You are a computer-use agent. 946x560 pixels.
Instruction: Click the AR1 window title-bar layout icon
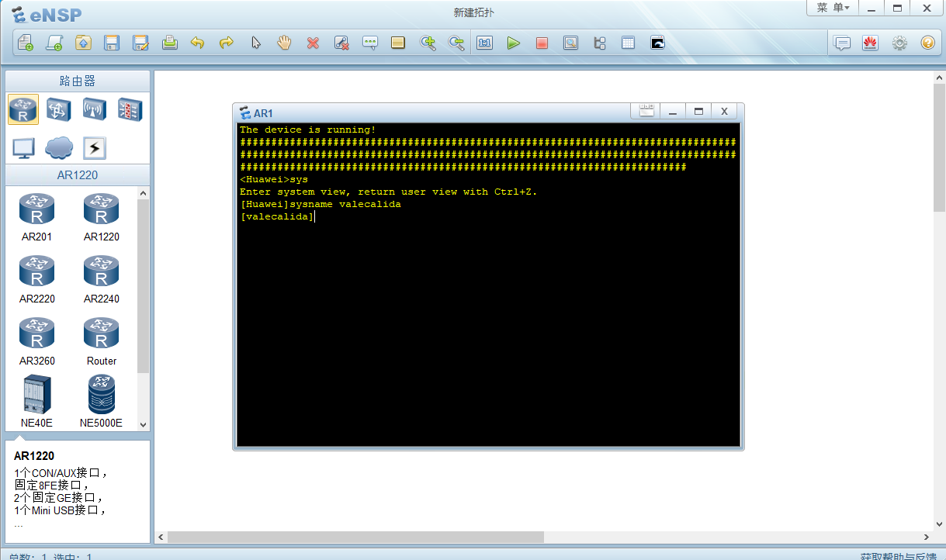[646, 111]
